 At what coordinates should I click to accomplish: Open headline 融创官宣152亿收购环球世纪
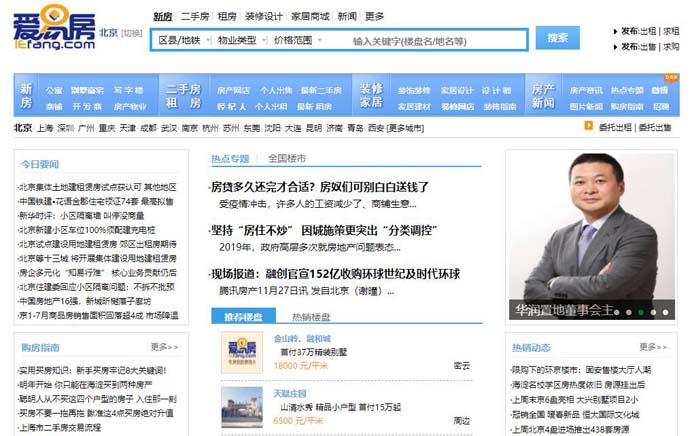point(335,274)
